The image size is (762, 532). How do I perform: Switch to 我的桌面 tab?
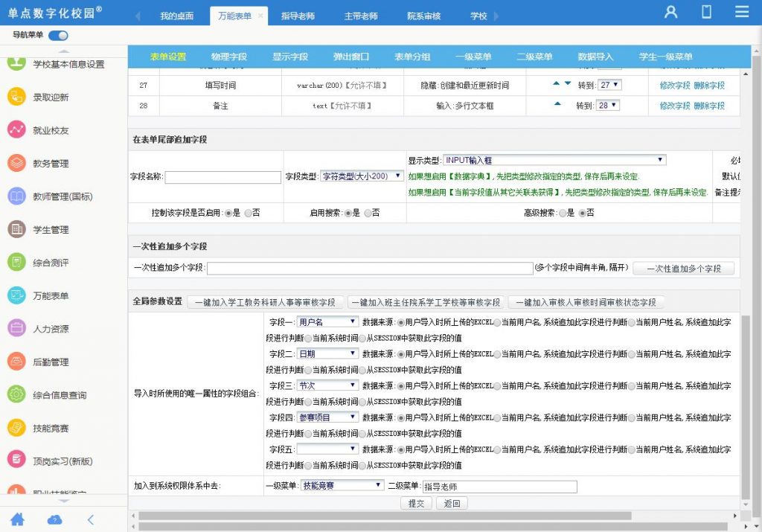[x=176, y=16]
